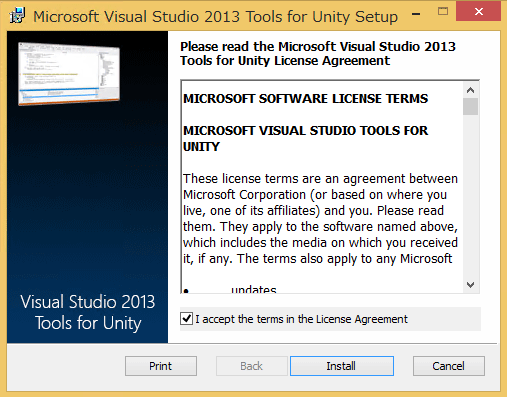Click the license scrollbar up arrow
Viewport: 507px width, 397px height.
coord(470,90)
